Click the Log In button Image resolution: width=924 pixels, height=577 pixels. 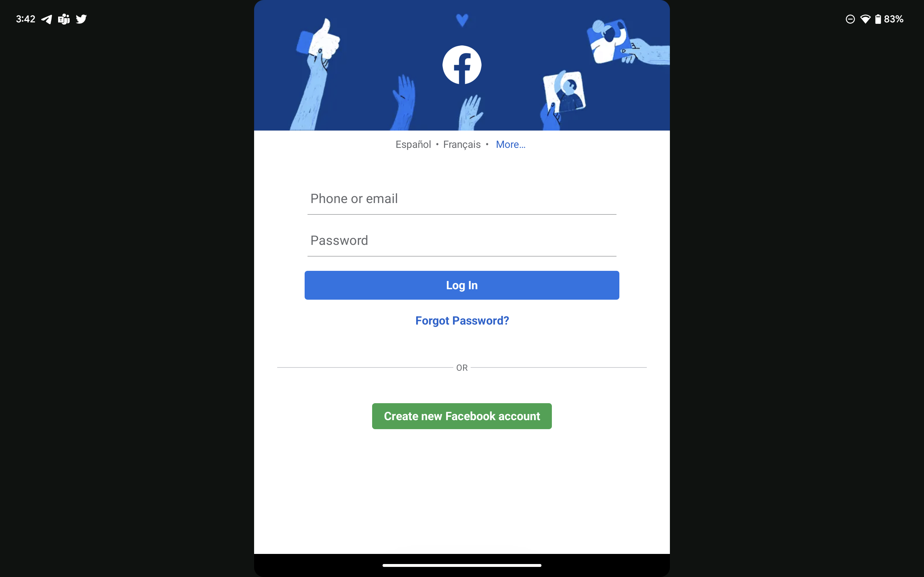coord(462,285)
